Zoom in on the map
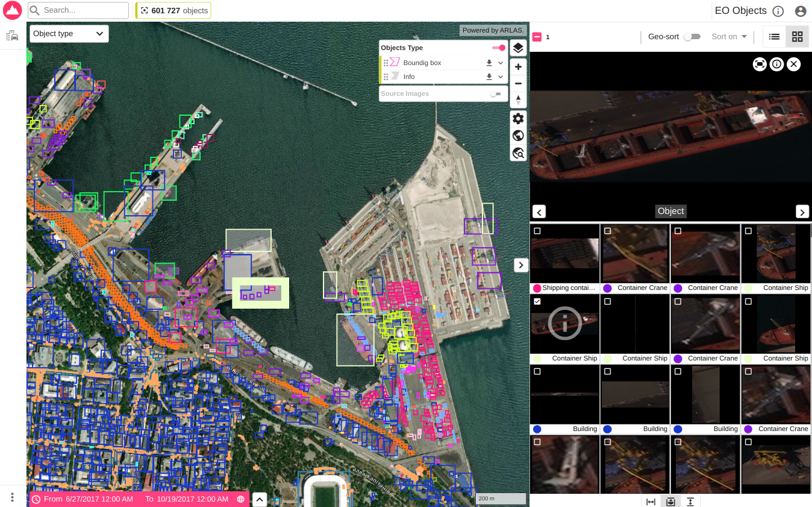Image resolution: width=812 pixels, height=507 pixels. (518, 67)
